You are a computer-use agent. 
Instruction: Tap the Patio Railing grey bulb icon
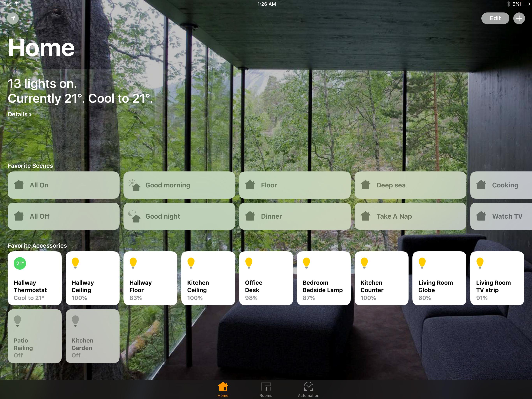(18, 321)
